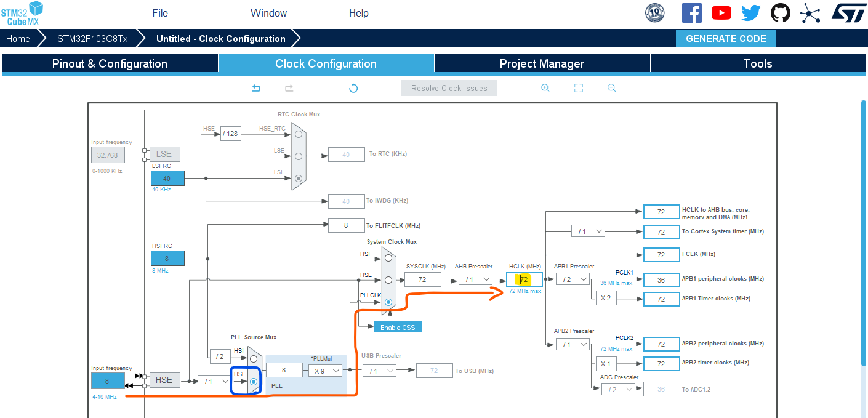Click the fit-to-screen icon

[x=578, y=88]
